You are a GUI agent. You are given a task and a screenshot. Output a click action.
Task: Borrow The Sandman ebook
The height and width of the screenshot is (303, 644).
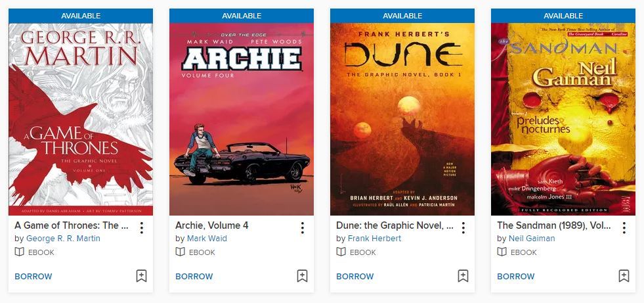516,277
